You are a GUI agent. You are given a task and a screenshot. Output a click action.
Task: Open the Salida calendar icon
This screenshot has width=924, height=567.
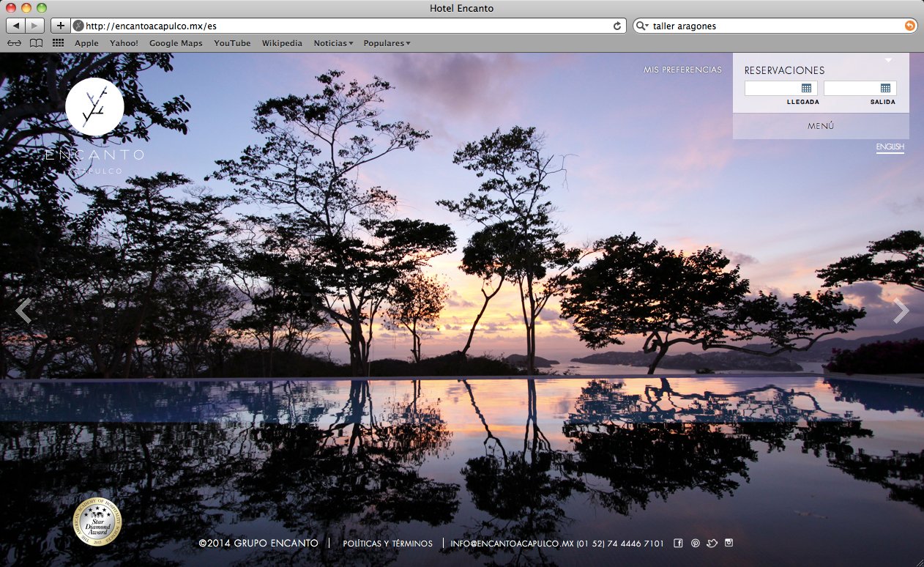tap(885, 88)
